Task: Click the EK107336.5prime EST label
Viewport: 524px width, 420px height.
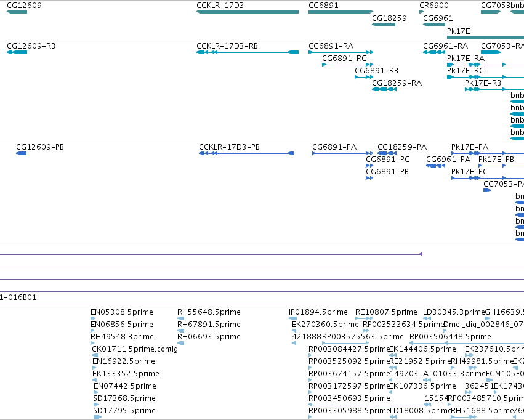Action: [x=423, y=386]
